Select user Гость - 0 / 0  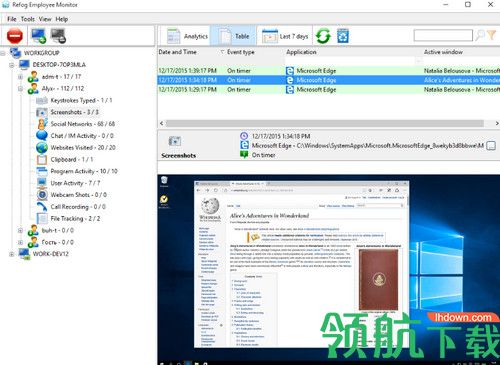[58, 242]
